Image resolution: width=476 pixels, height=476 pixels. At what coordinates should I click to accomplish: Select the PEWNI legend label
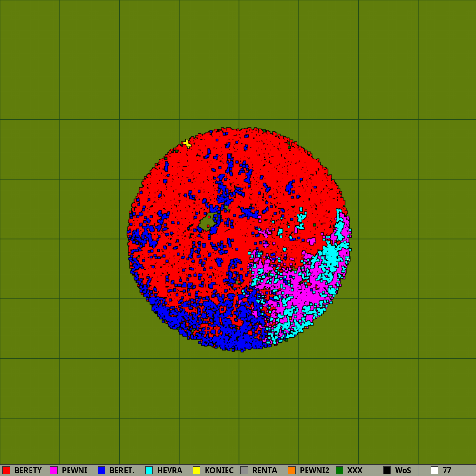tap(74, 471)
